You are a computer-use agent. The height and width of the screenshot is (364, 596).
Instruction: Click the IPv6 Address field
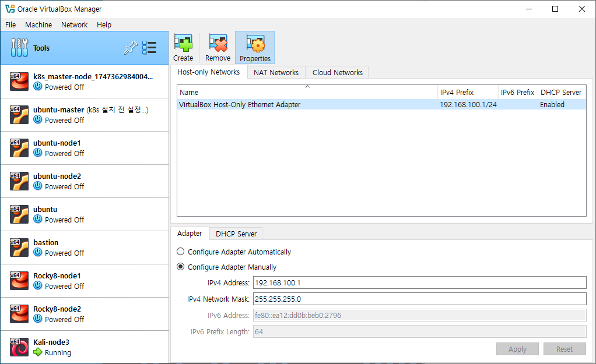(x=420, y=316)
